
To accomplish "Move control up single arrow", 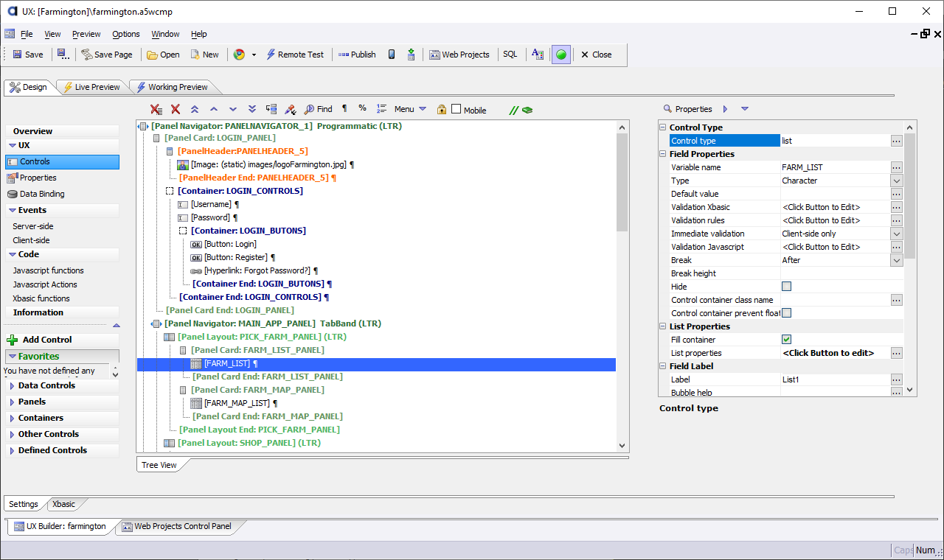I will point(214,109).
